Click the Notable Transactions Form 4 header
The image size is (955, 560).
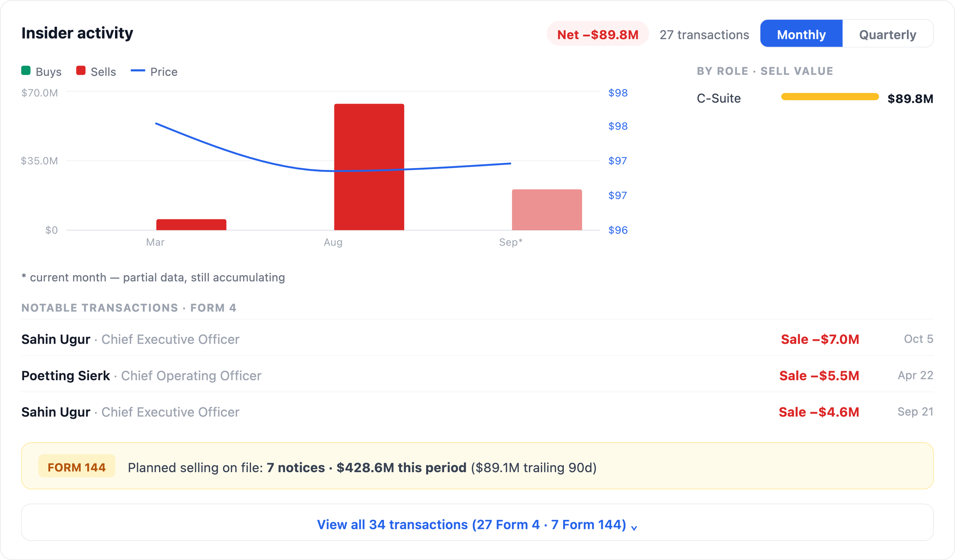pos(129,308)
